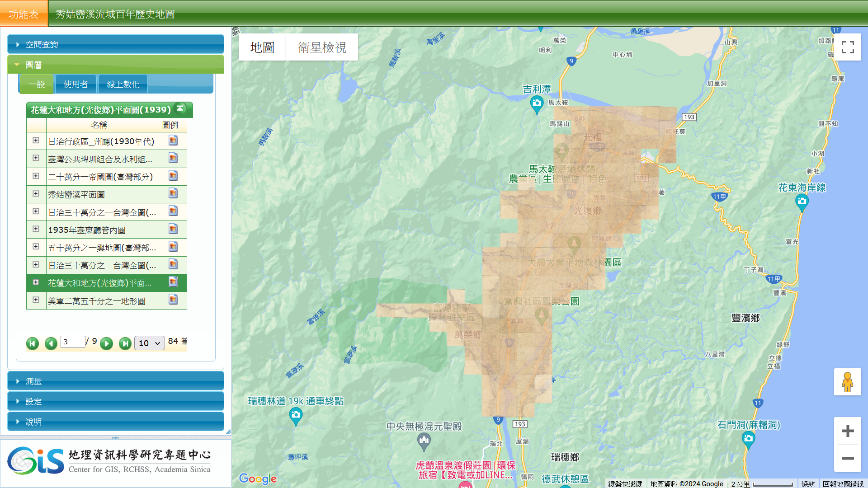Expand the 日治行政區_州廳(1930年代) layer row
The width and height of the screenshot is (868, 488).
click(36, 141)
